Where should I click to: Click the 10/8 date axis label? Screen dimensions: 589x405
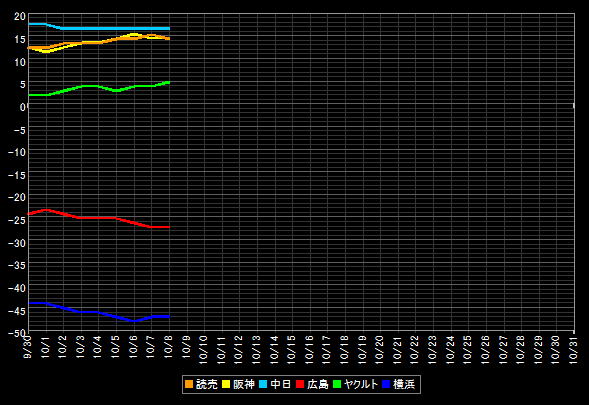(169, 346)
